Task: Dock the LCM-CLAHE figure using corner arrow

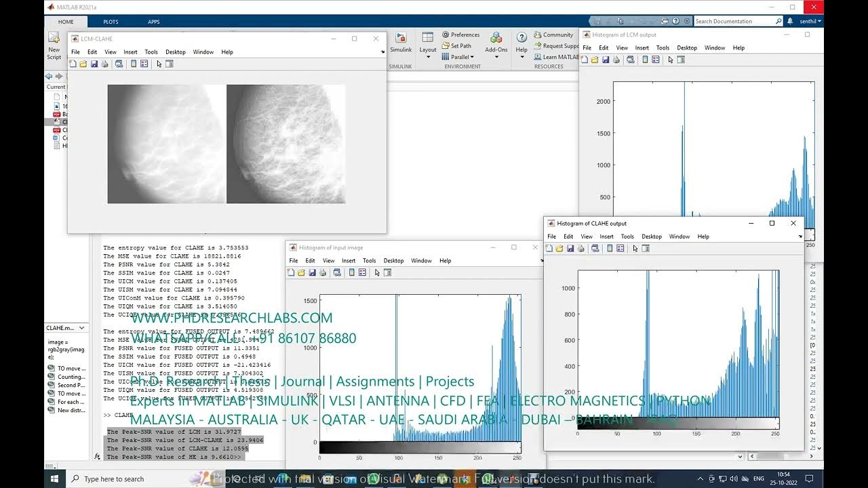Action: tap(382, 52)
